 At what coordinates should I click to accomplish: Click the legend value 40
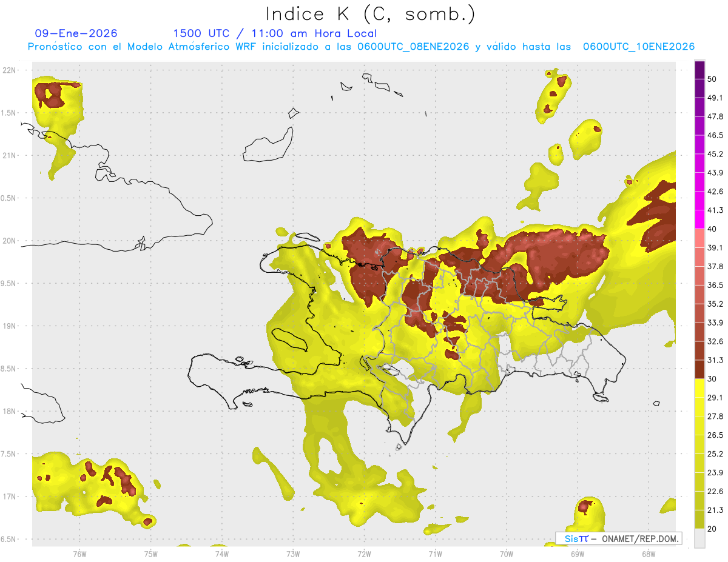(713, 229)
